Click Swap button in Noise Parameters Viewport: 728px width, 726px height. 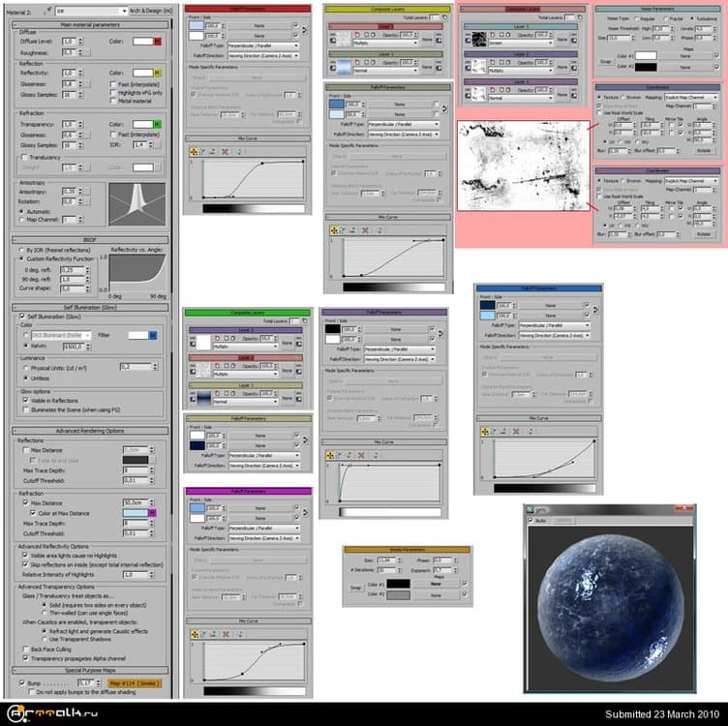(605, 61)
